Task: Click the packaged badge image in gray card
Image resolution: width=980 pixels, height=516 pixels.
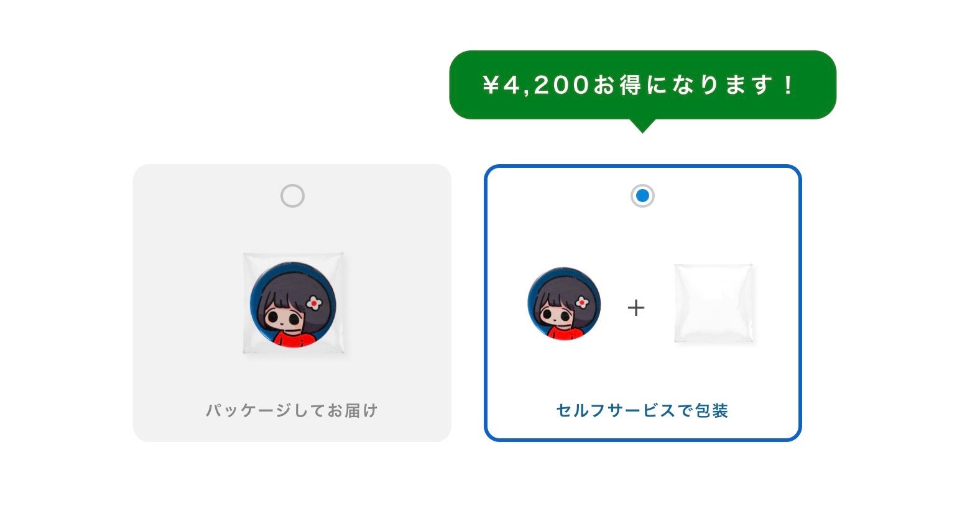Action: (293, 303)
